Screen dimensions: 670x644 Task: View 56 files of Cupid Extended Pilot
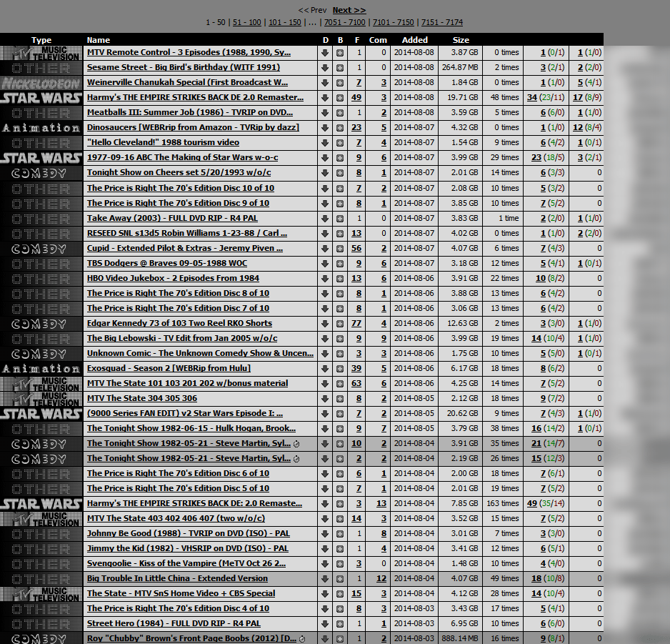point(356,248)
